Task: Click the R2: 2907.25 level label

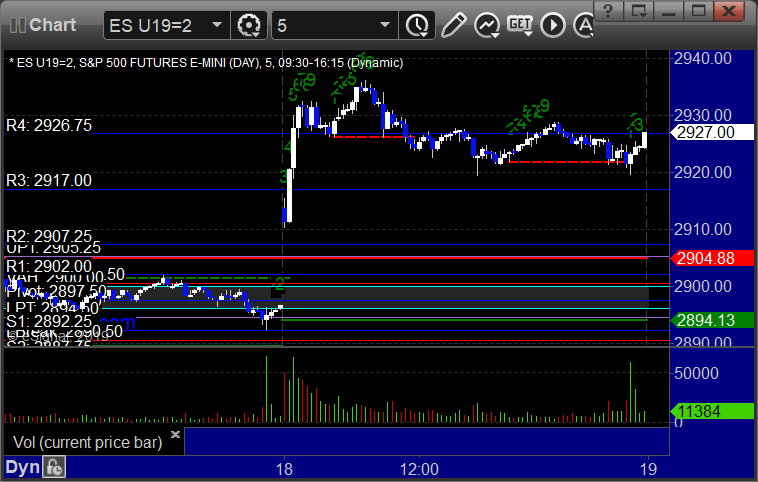Action: click(x=49, y=236)
